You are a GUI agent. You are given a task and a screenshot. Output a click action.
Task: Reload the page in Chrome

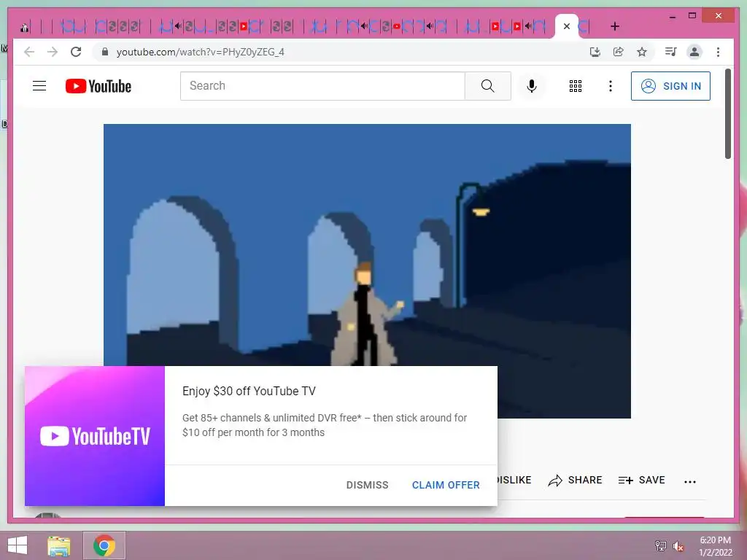(76, 52)
